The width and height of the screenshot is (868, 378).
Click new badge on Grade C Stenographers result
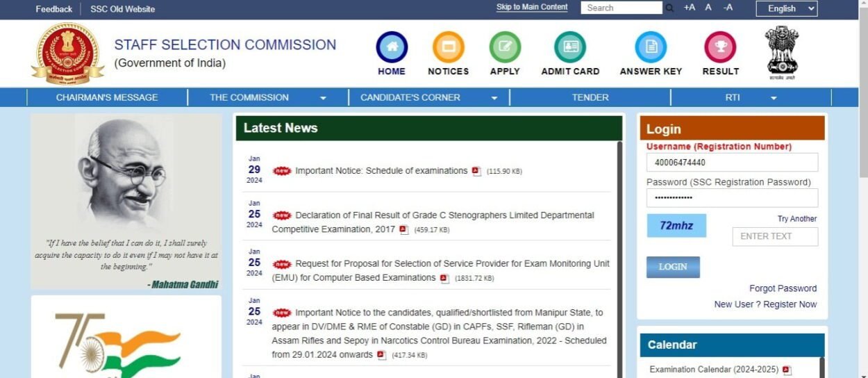click(x=282, y=215)
